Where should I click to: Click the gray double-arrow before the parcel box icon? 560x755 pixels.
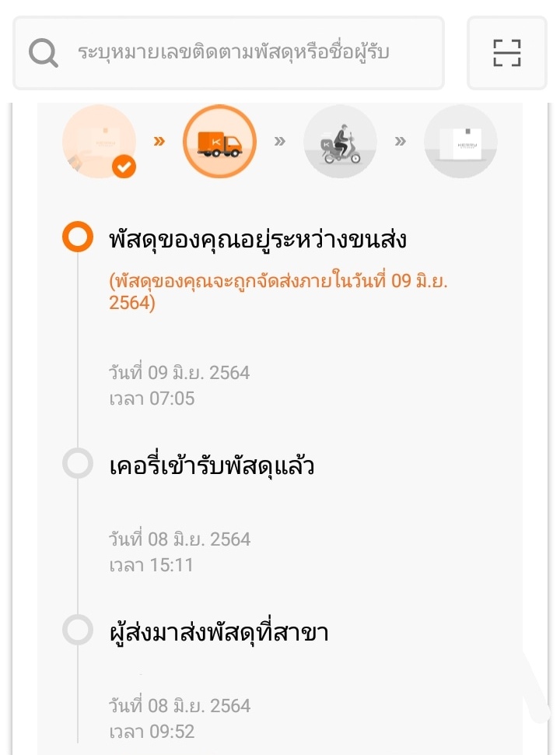pos(401,142)
